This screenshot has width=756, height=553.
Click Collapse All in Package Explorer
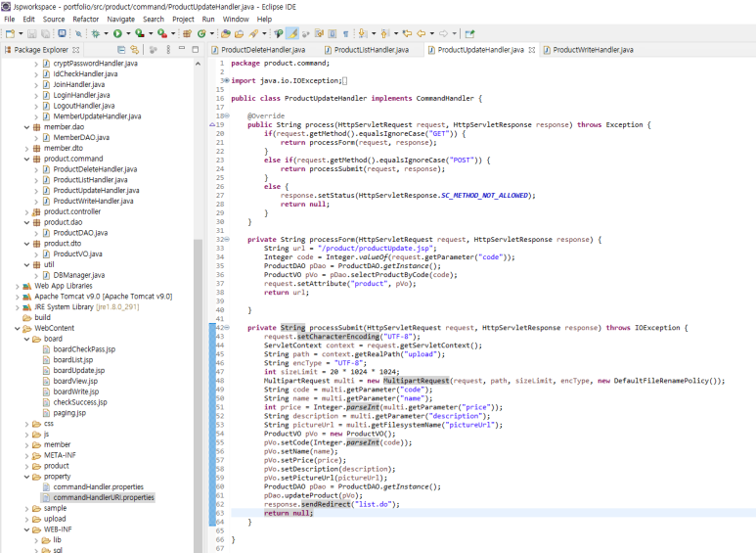[121, 50]
